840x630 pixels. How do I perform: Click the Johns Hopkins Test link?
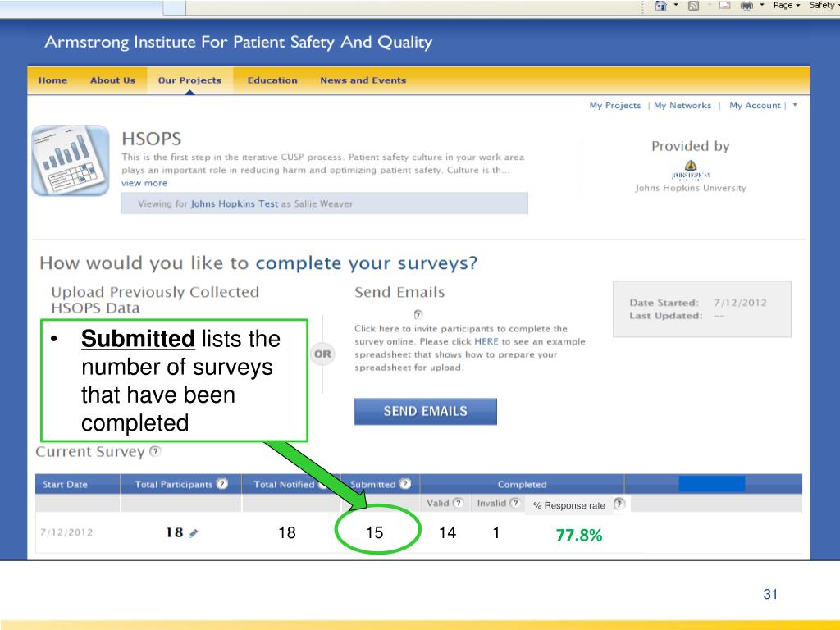coord(234,203)
